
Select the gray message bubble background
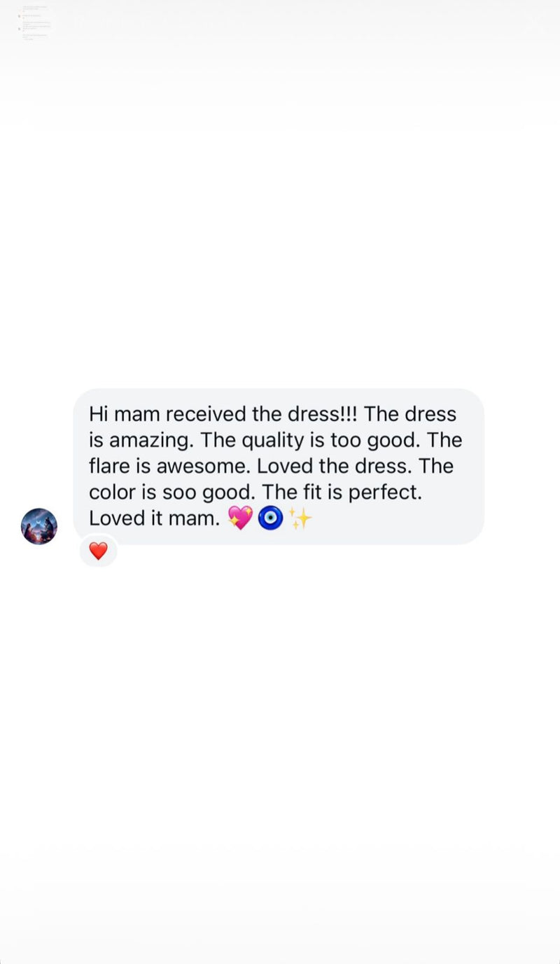coord(279,467)
